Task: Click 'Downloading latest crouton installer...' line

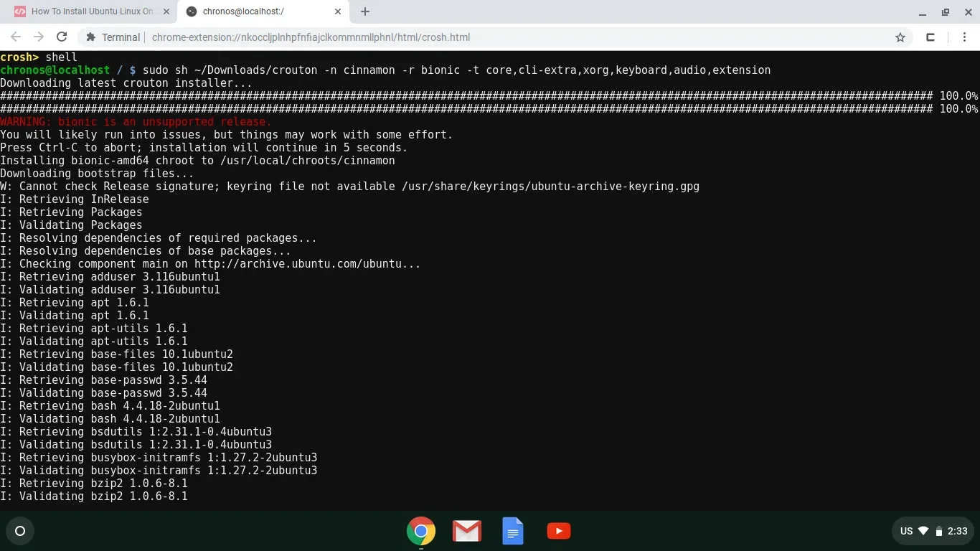Action: (x=126, y=83)
